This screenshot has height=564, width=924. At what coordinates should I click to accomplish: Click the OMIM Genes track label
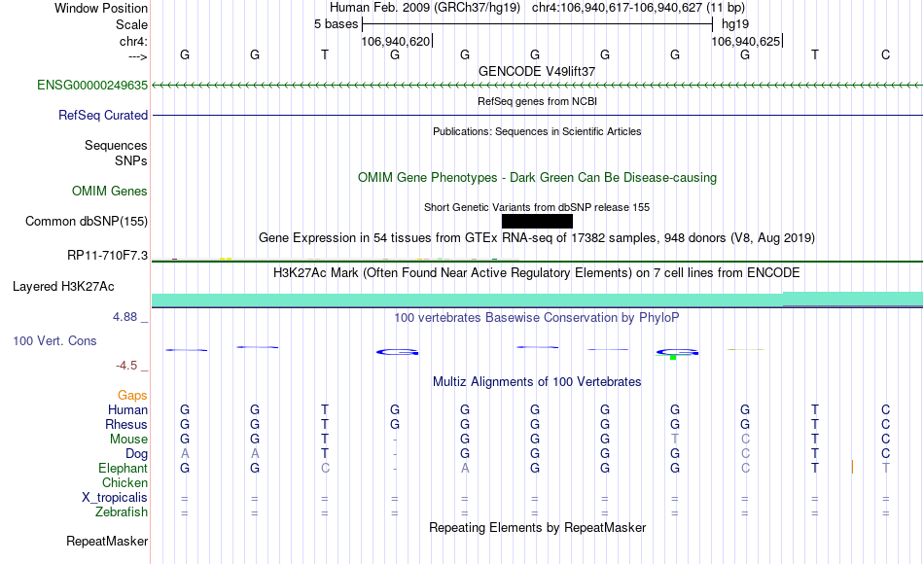pyautogui.click(x=109, y=191)
